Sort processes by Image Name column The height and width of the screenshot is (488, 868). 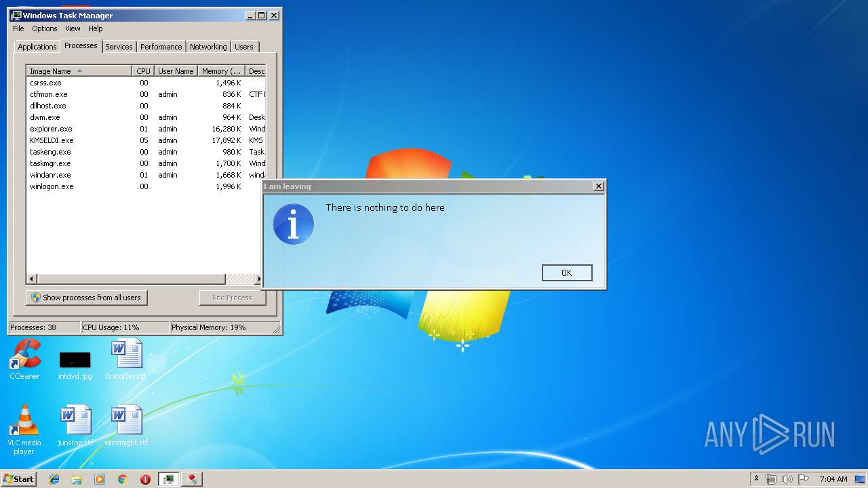(x=79, y=71)
